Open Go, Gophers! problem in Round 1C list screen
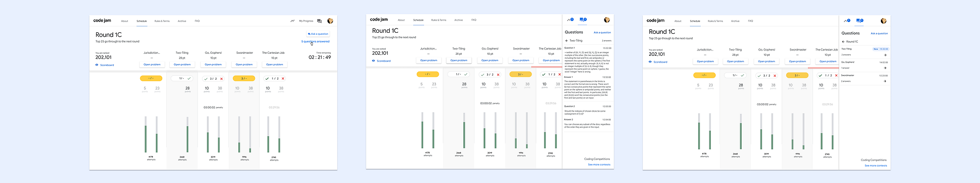Screen dimensions: 980x183 click(767, 62)
